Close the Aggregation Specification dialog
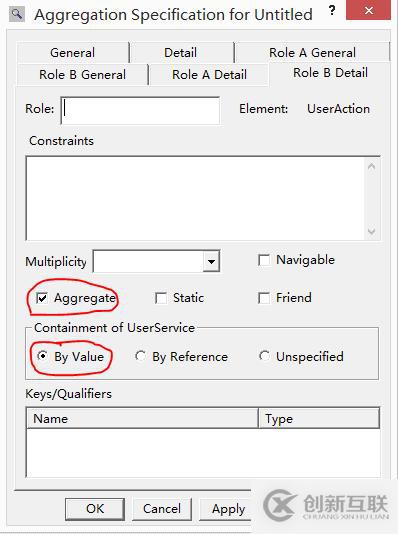Screen dimensions: 398x534 coord(368,11)
